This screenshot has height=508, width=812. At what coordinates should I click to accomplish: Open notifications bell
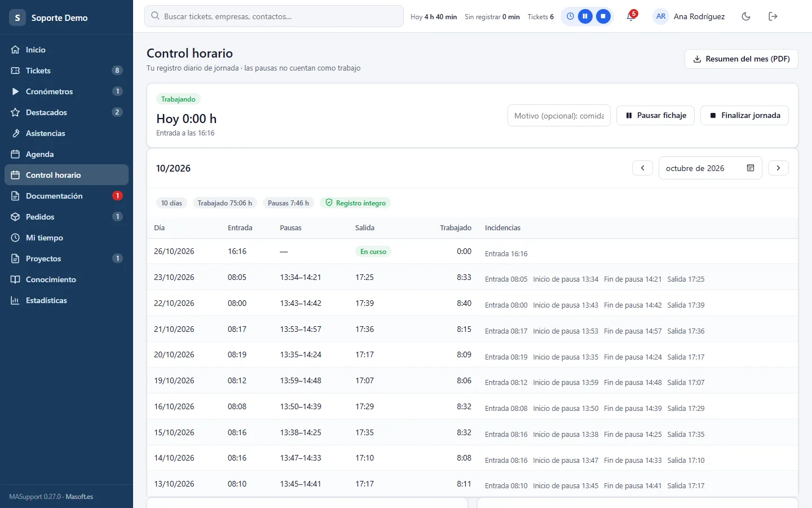coord(631,16)
